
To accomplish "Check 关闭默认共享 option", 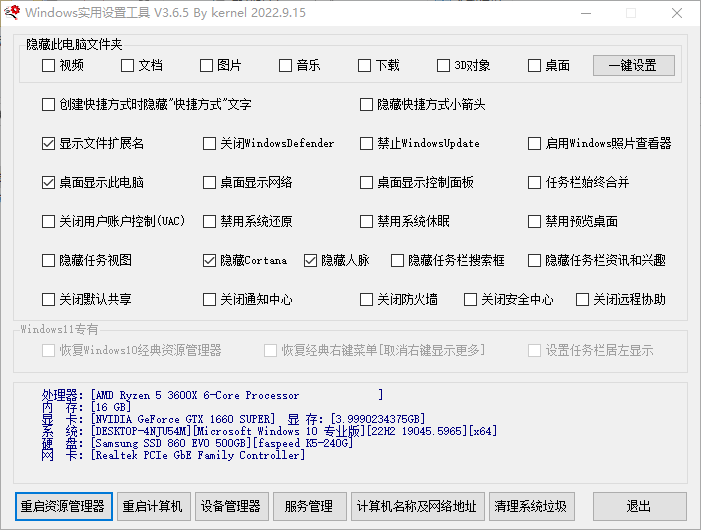I will (x=48, y=299).
